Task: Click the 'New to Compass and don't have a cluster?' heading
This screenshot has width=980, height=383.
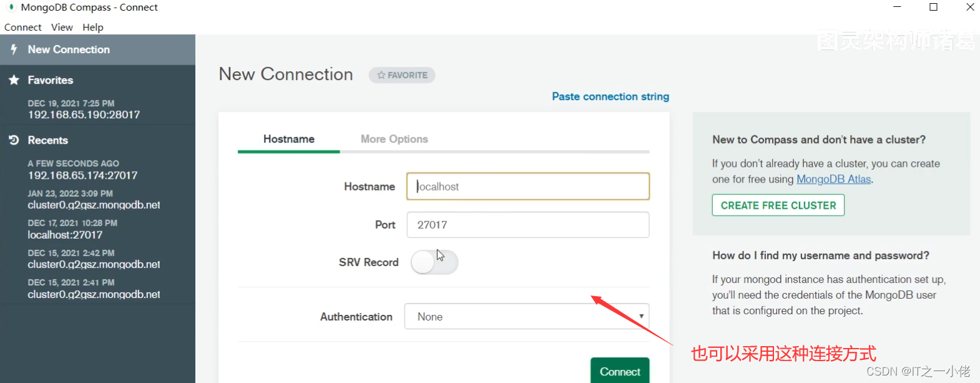Action: [x=819, y=140]
